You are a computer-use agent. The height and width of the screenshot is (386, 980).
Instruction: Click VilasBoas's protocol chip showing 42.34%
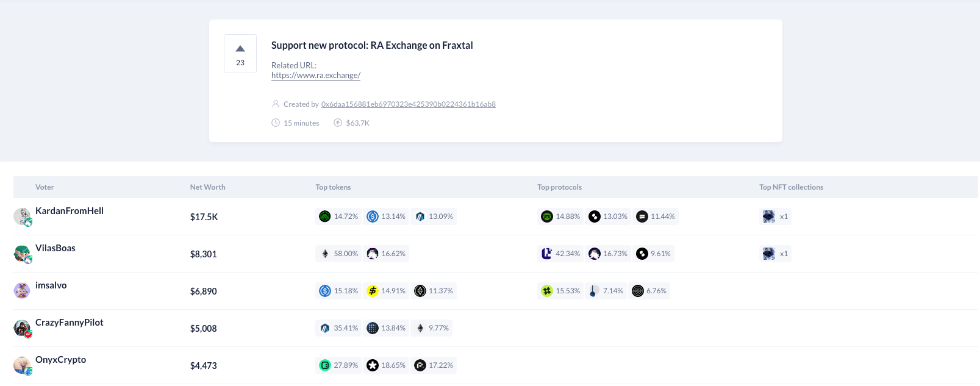(x=560, y=254)
